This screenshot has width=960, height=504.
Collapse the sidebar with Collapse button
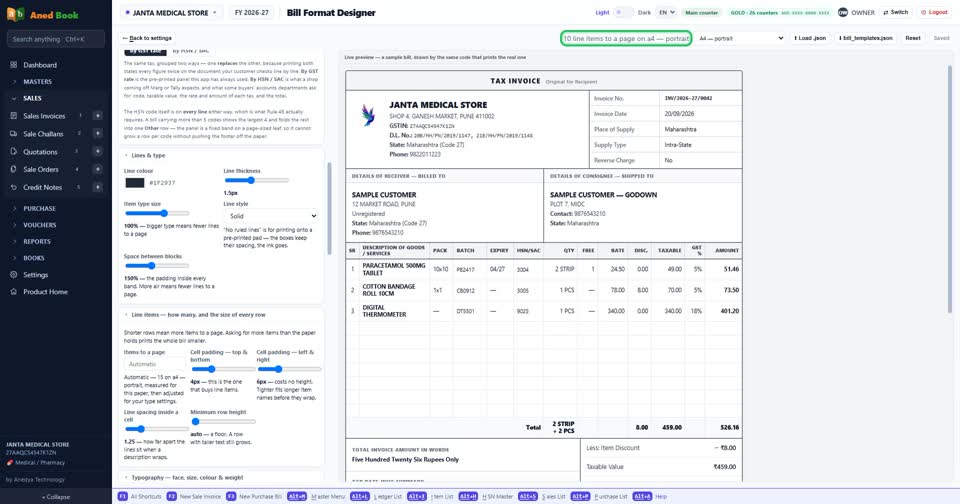click(56, 497)
